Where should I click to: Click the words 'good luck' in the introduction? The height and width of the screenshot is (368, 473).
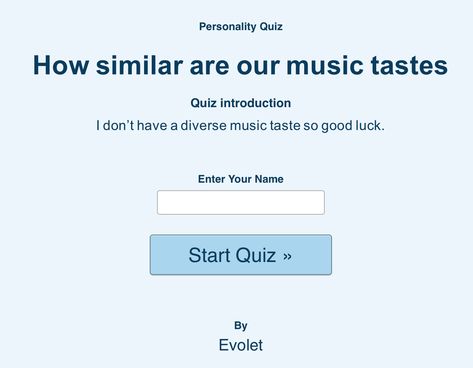tap(353, 126)
